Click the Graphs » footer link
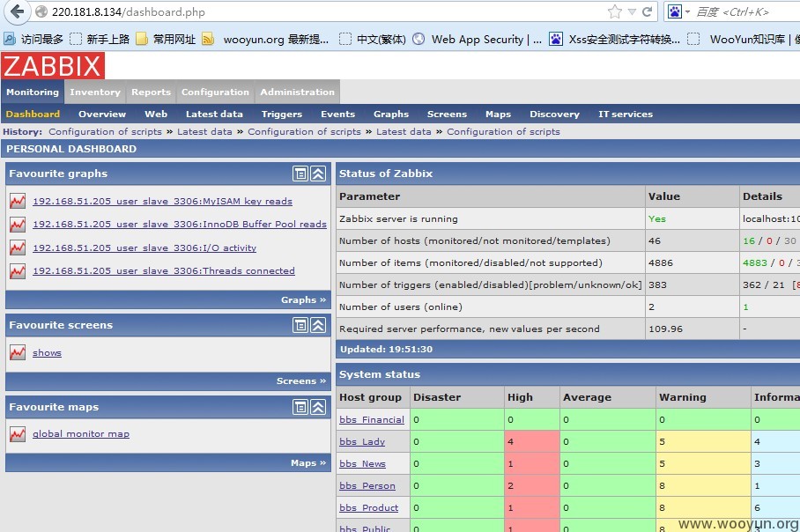Screen dimensions: 800x532 tap(304, 300)
